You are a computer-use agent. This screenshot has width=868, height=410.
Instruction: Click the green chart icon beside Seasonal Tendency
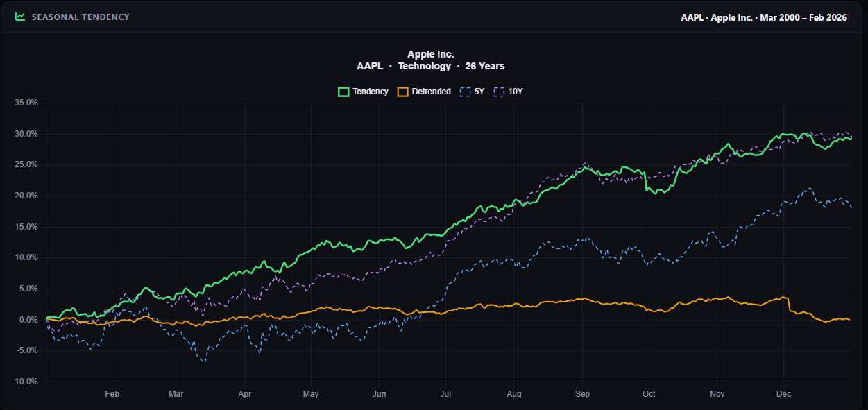coord(20,17)
